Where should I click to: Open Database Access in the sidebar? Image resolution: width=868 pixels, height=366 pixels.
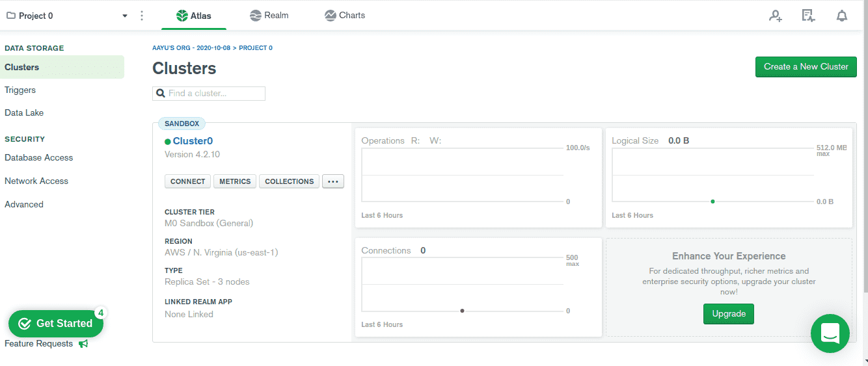pyautogui.click(x=39, y=158)
